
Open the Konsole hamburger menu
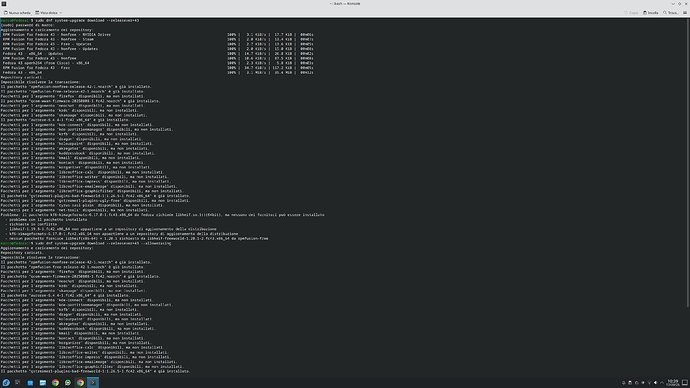click(685, 13)
